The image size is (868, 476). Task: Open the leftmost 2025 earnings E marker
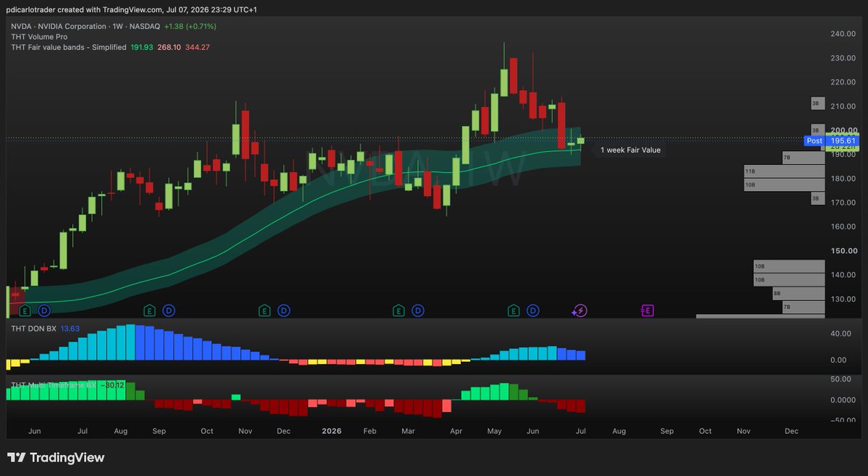click(x=25, y=311)
